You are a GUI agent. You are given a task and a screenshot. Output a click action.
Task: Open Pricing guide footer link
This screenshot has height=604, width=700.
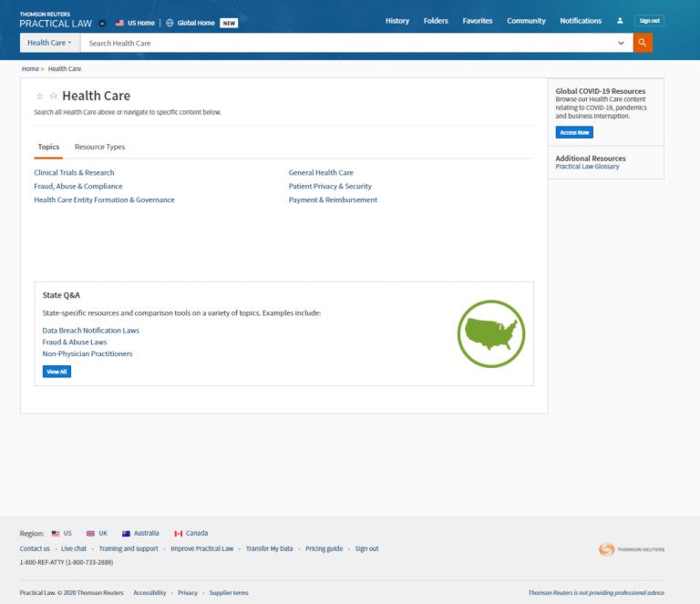[x=324, y=548]
